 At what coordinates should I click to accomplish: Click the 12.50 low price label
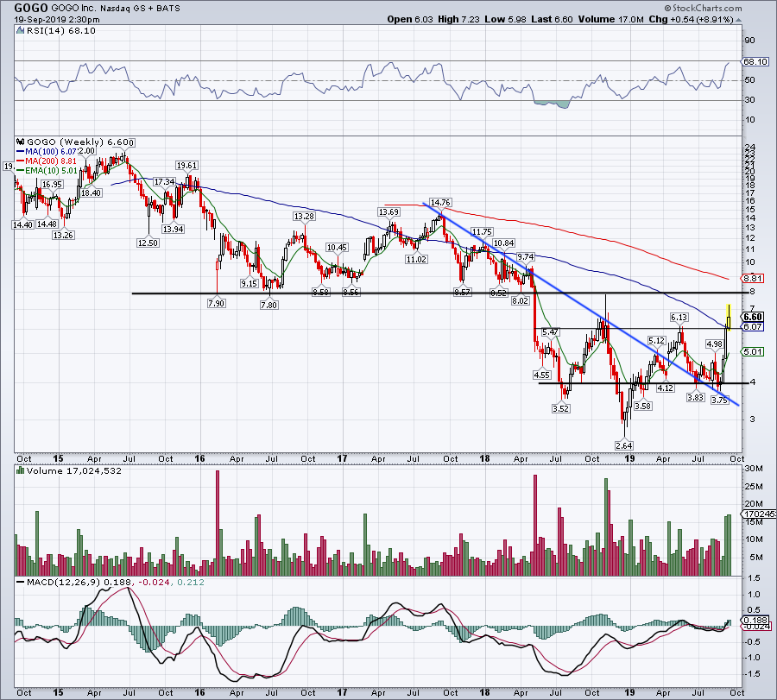(x=148, y=243)
